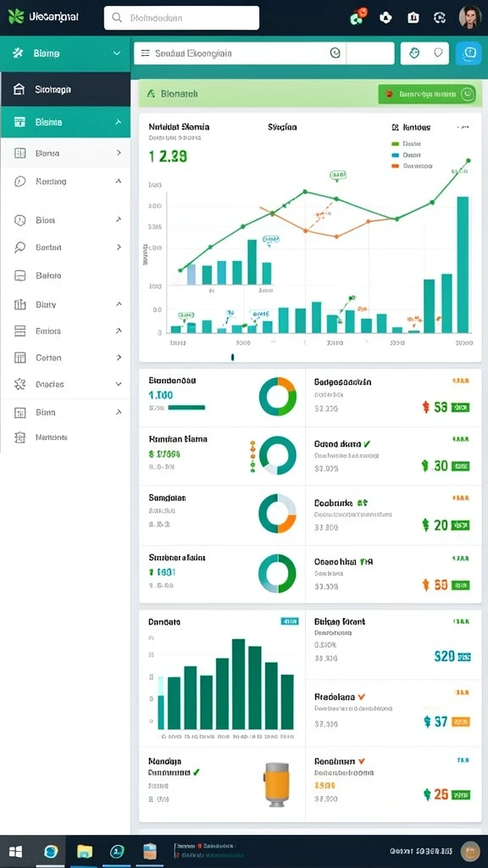The width and height of the screenshot is (488, 868).
Task: Click the blue square button in the toolbar
Action: click(x=469, y=53)
